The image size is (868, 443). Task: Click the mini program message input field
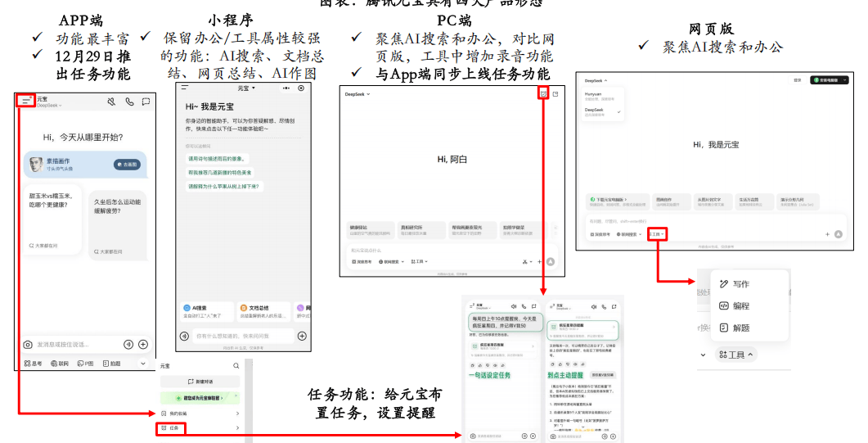[x=242, y=336]
